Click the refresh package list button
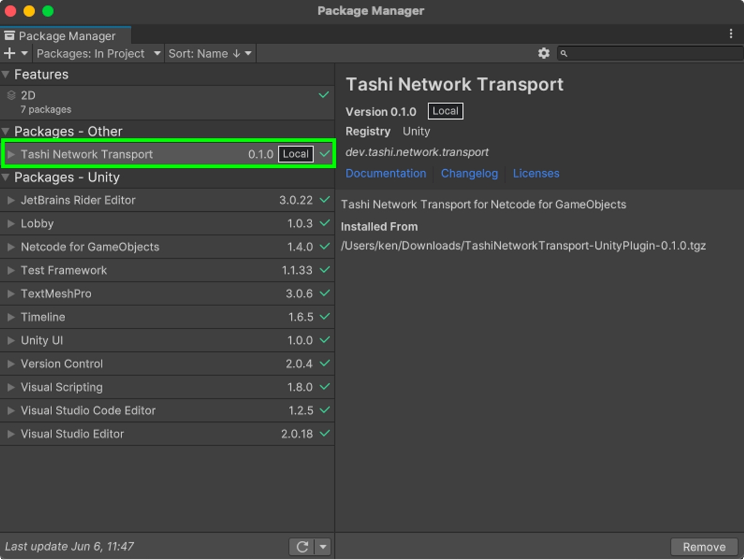This screenshot has width=744, height=560. click(x=303, y=546)
